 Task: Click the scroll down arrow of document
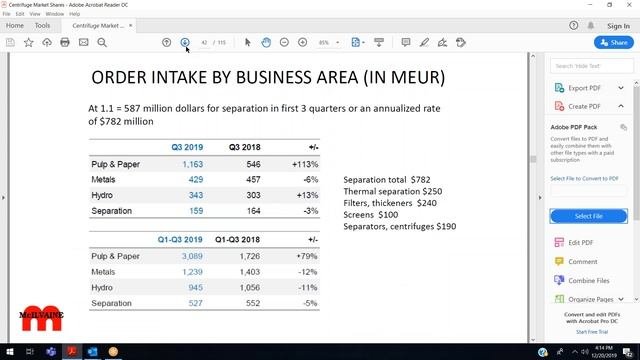(x=533, y=339)
